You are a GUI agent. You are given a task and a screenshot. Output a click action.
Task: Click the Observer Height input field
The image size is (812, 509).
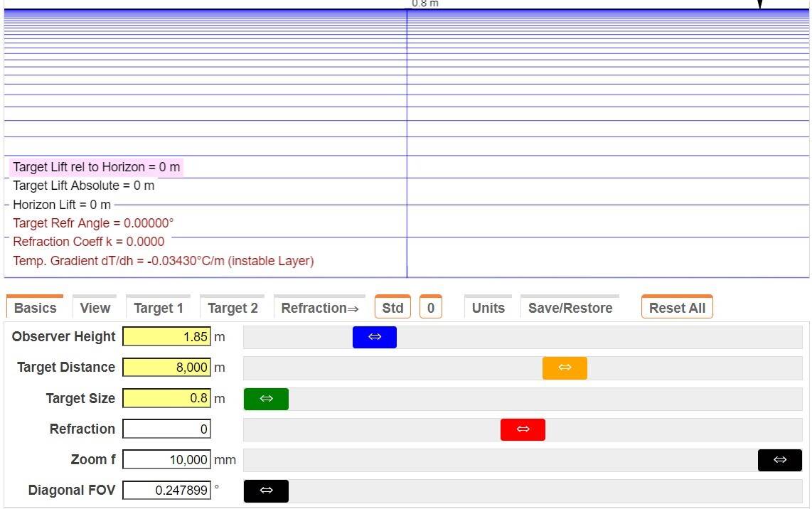pos(166,337)
